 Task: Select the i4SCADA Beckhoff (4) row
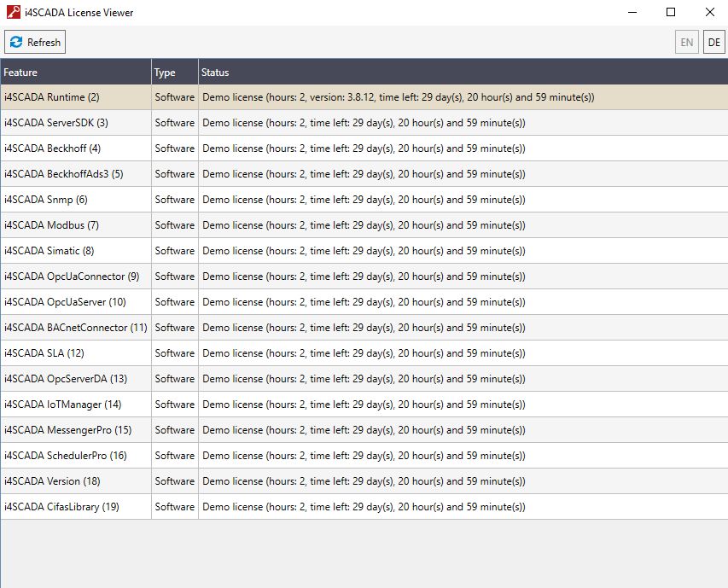(x=364, y=148)
